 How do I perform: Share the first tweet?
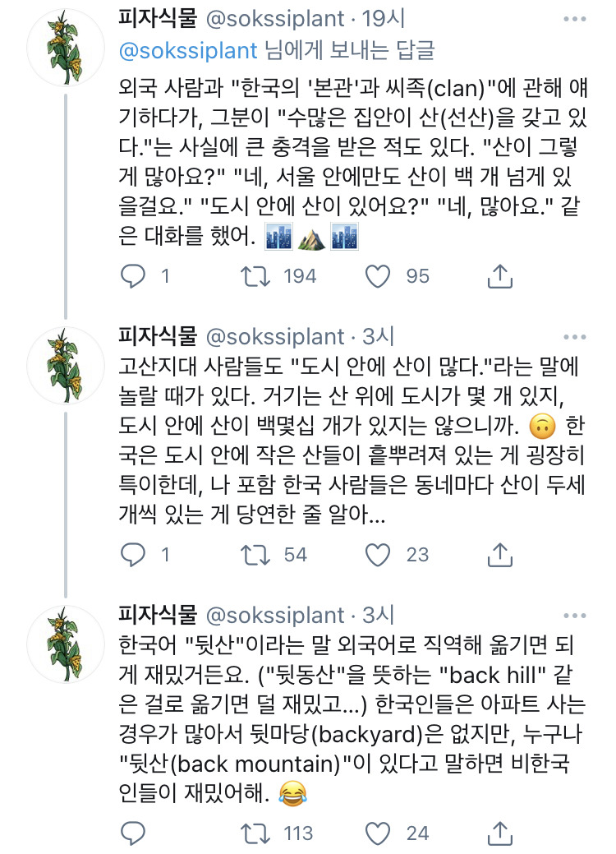[499, 277]
